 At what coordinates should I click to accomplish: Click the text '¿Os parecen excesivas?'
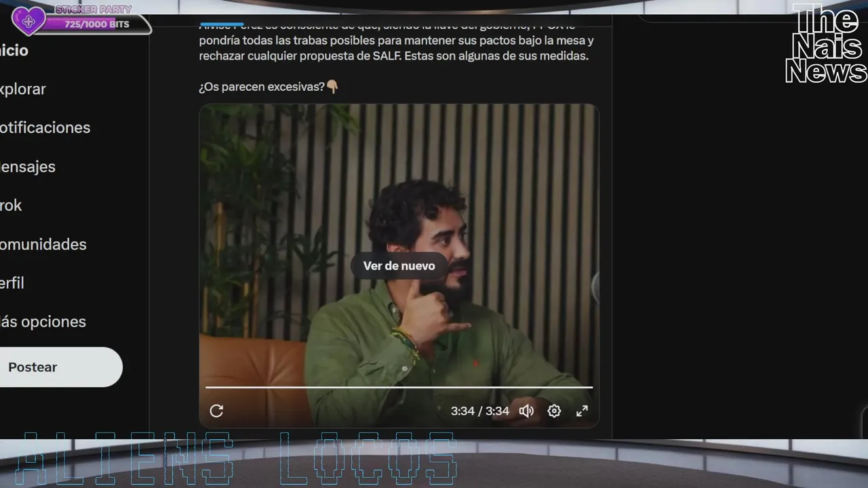[262, 87]
